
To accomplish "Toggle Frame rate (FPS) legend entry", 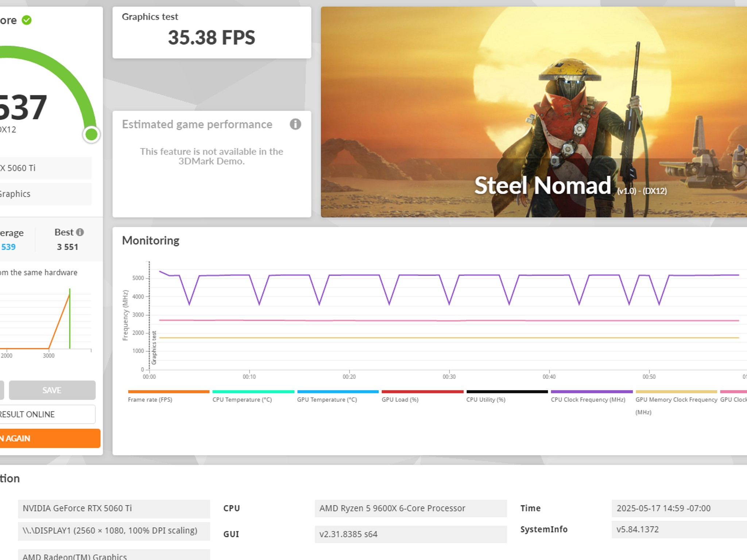I will click(x=150, y=400).
